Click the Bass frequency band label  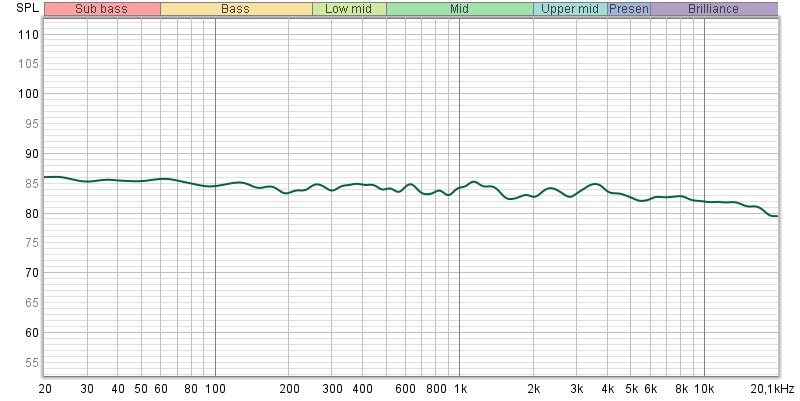point(236,9)
